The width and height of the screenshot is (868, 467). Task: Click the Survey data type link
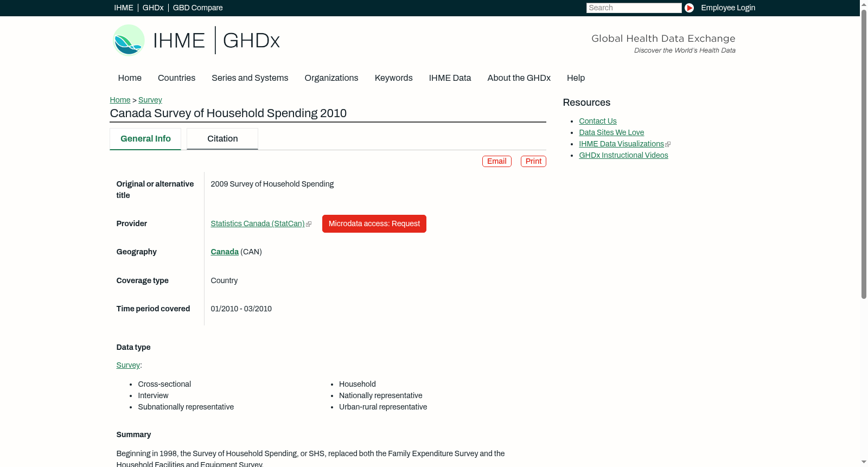(x=128, y=366)
